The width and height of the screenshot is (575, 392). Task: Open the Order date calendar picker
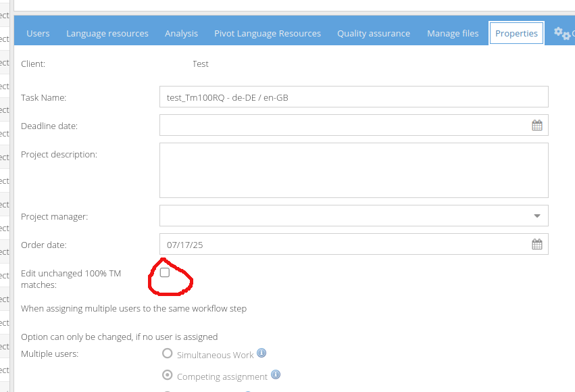tap(537, 245)
